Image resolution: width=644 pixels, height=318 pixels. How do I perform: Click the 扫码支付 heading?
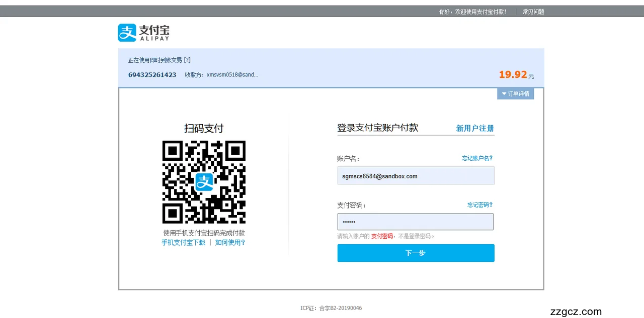pos(204,128)
